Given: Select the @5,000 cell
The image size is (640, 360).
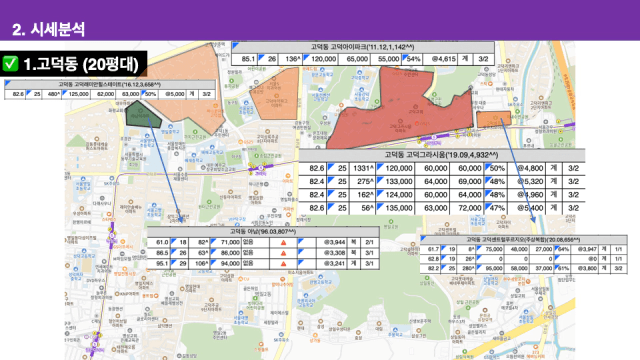Looking at the screenshot, I should pos(173,94).
